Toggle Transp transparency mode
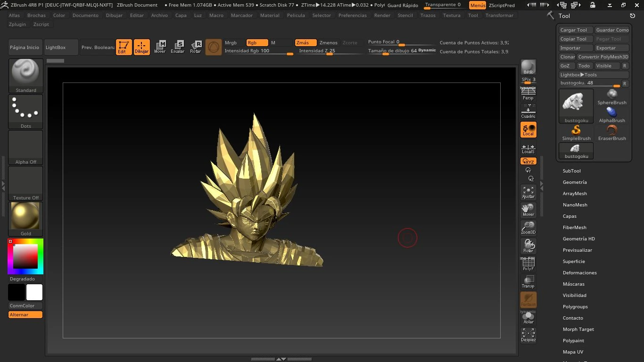 (x=528, y=282)
